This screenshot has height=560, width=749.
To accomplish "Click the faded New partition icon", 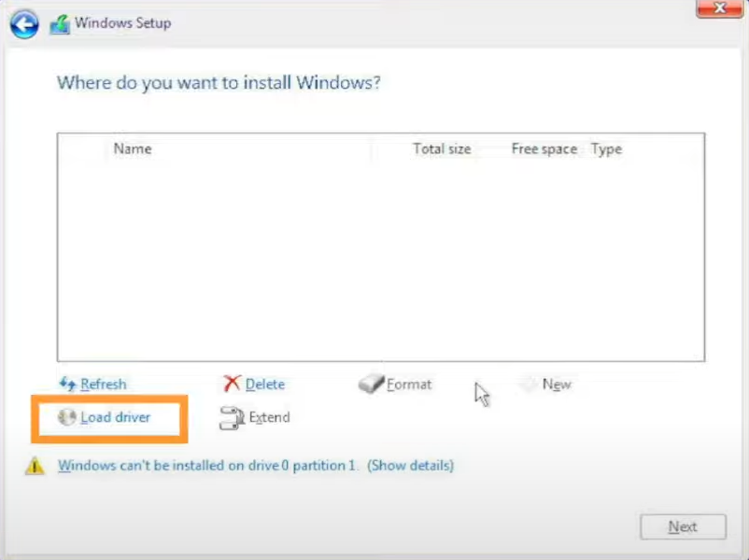I will coord(529,384).
